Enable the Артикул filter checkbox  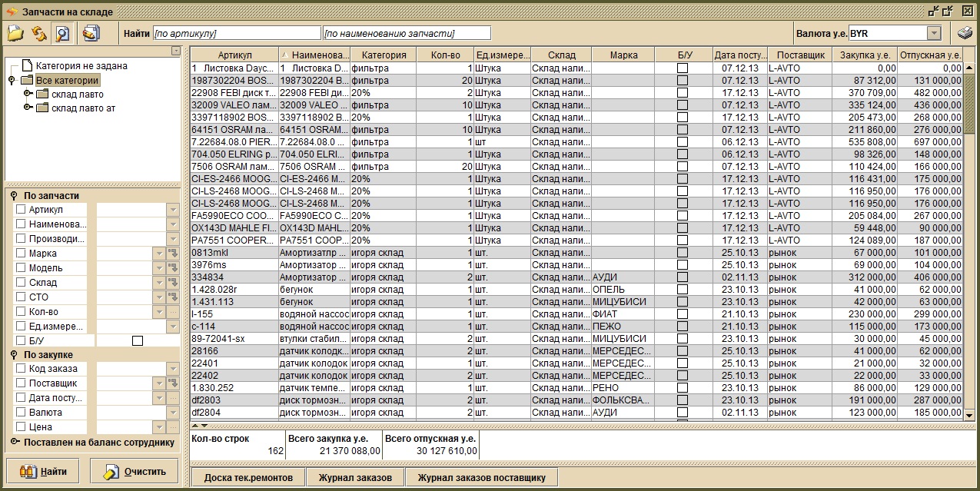22,210
